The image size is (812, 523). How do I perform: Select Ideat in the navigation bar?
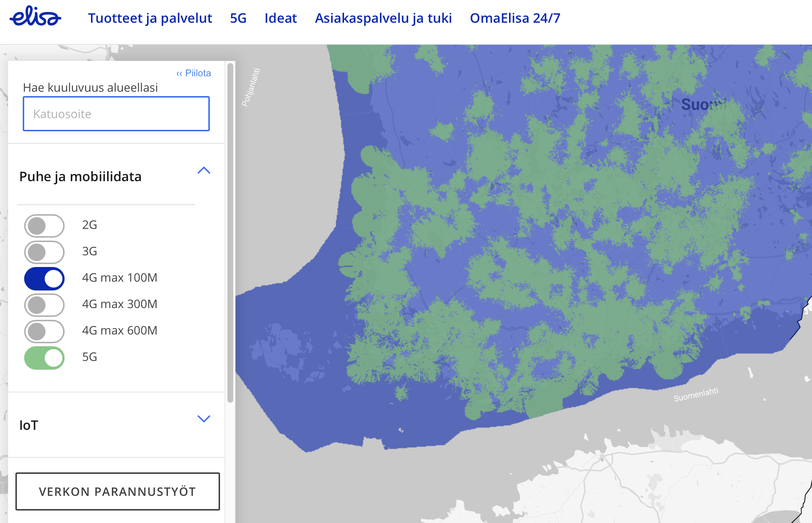281,18
